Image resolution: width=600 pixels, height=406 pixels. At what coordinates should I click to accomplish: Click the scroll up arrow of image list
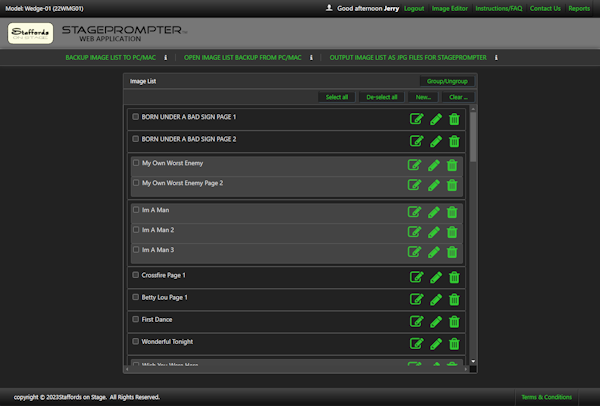(x=473, y=109)
